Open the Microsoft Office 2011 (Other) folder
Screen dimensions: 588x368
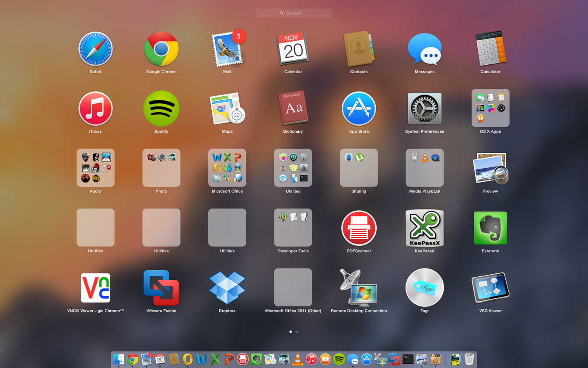293,287
